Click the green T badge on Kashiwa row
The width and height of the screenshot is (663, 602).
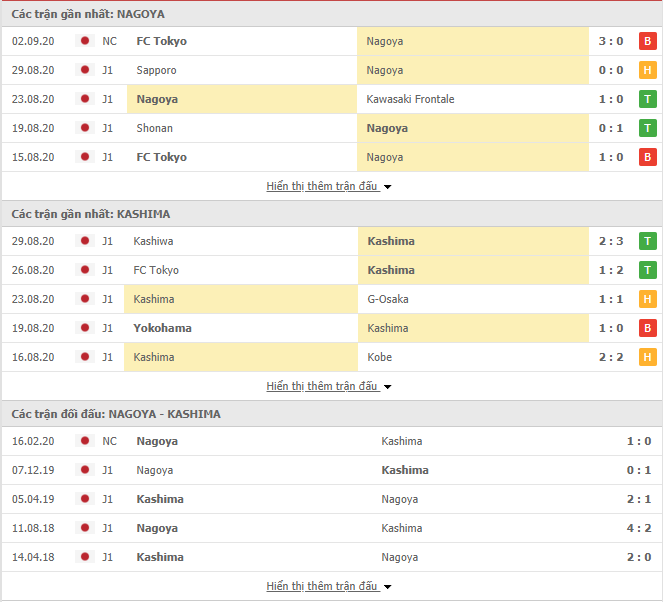(x=647, y=241)
